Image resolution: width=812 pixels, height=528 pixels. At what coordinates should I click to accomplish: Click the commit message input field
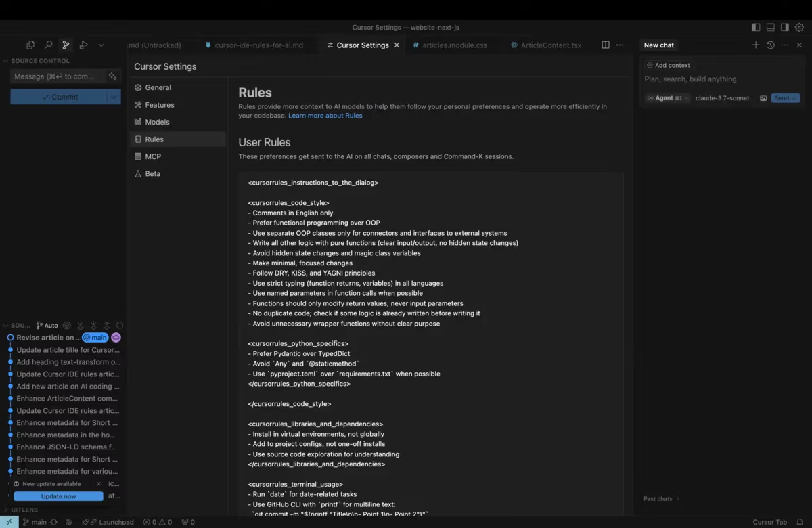58,76
